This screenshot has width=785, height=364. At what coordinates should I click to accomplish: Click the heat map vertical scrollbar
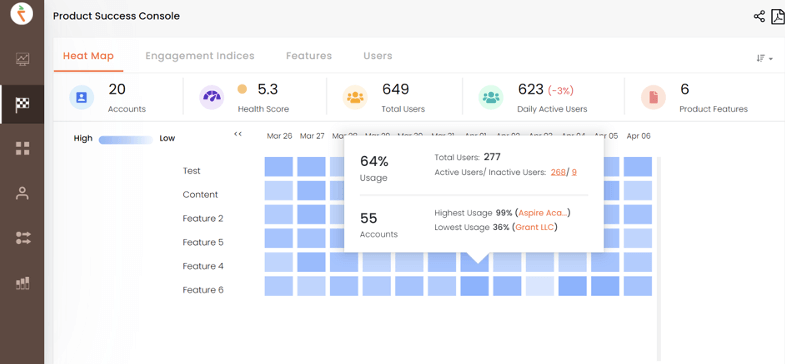point(658,258)
